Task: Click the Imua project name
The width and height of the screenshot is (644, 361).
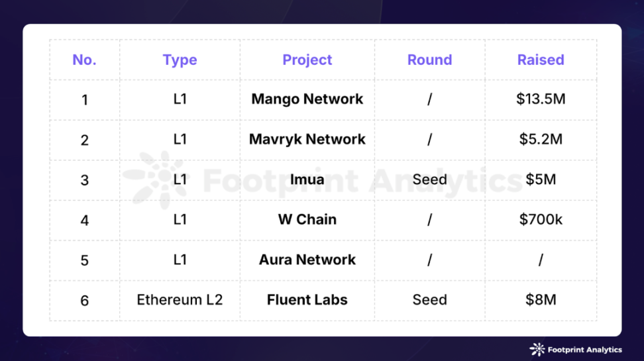Action: point(307,180)
